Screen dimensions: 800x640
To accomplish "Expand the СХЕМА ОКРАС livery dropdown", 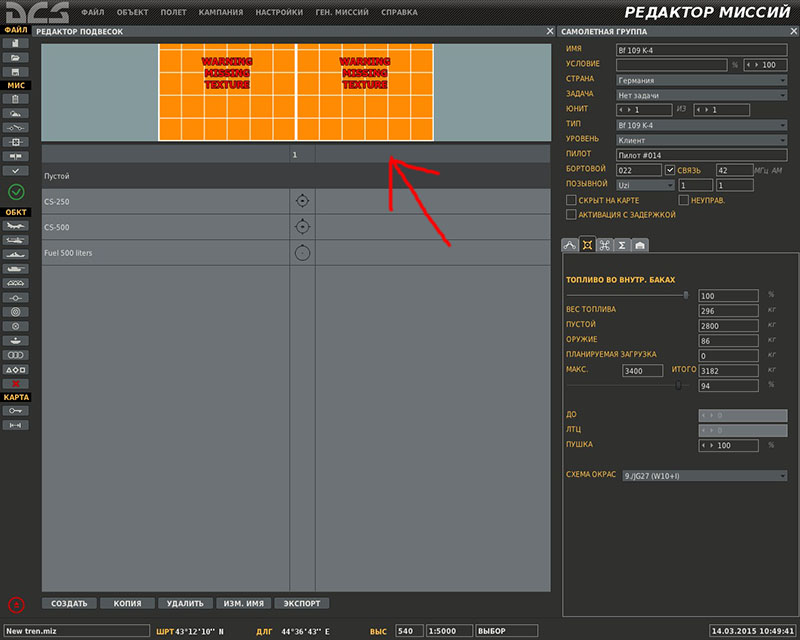I will pyautogui.click(x=705, y=476).
